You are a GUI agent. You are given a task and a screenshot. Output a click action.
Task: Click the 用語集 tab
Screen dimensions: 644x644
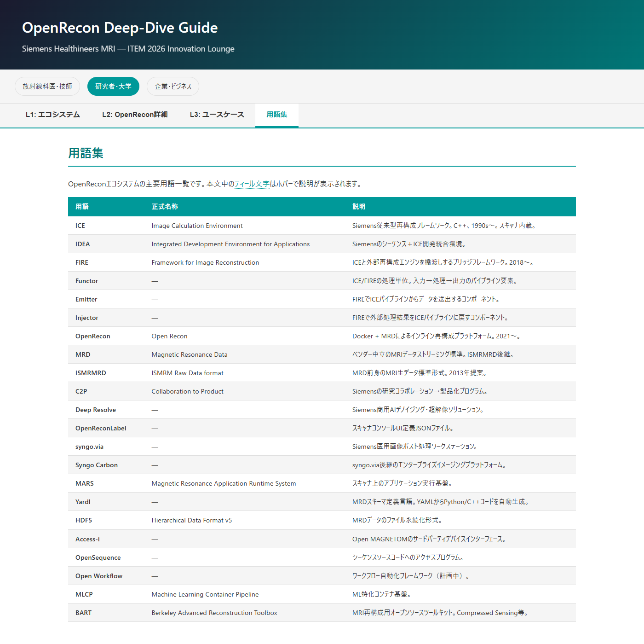point(277,115)
